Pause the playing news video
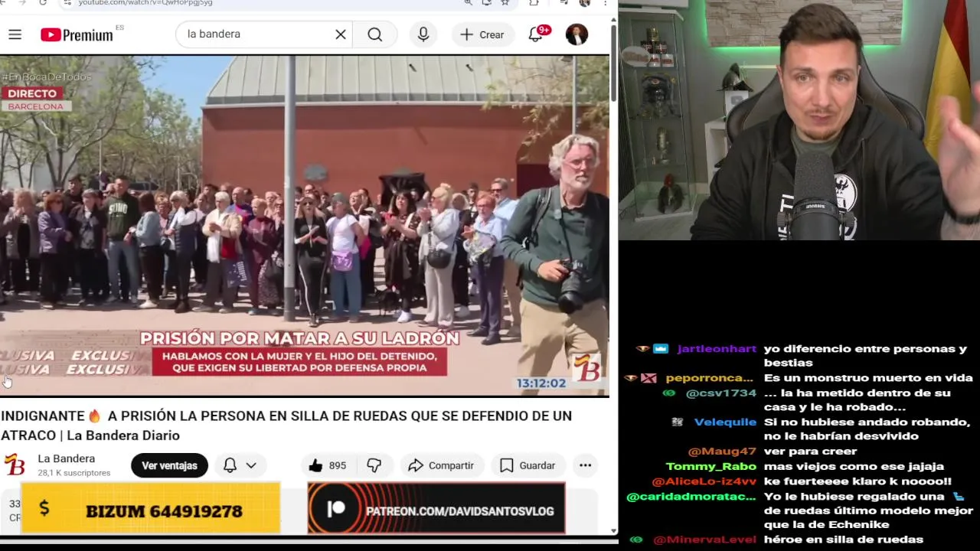Image resolution: width=980 pixels, height=551 pixels. (305, 226)
